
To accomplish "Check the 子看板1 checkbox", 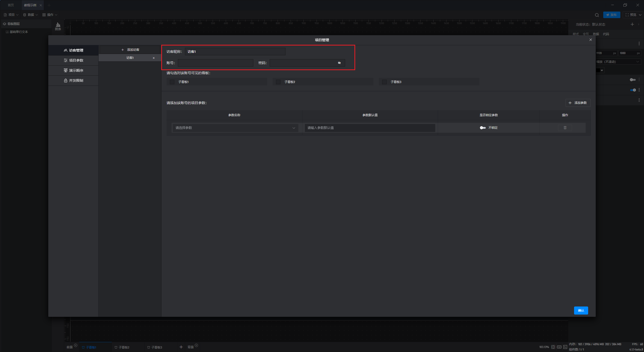I will tap(172, 82).
